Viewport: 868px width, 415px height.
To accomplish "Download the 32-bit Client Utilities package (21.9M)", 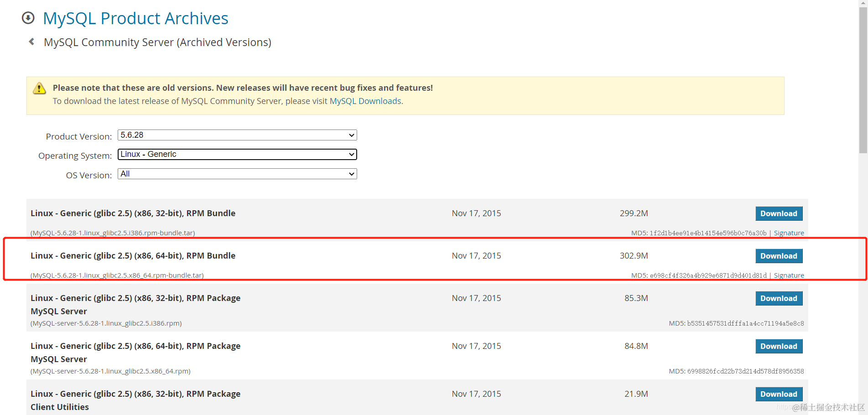I will (779, 394).
